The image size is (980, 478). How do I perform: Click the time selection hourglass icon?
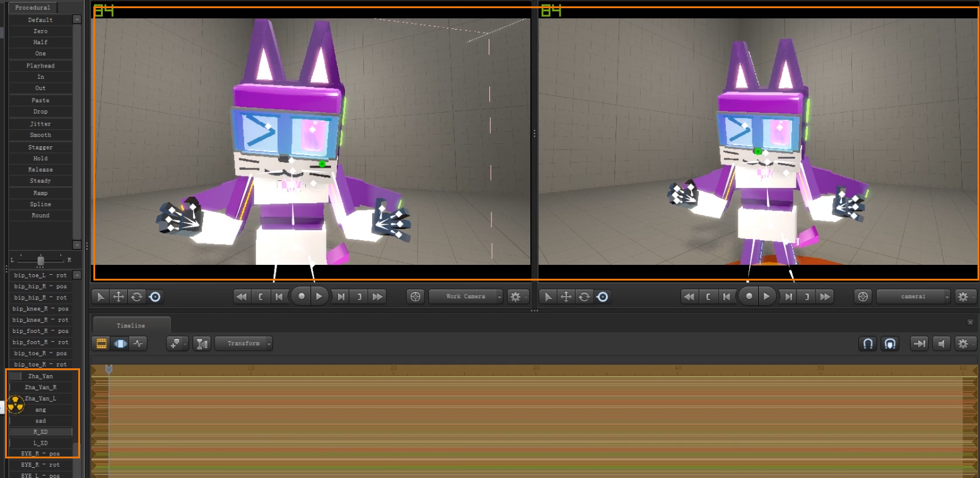pyautogui.click(x=202, y=344)
